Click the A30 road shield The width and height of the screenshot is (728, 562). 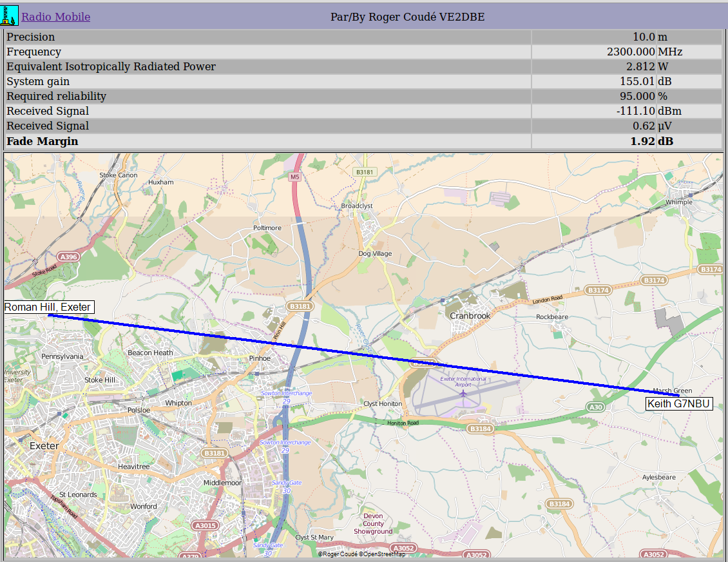pyautogui.click(x=596, y=407)
